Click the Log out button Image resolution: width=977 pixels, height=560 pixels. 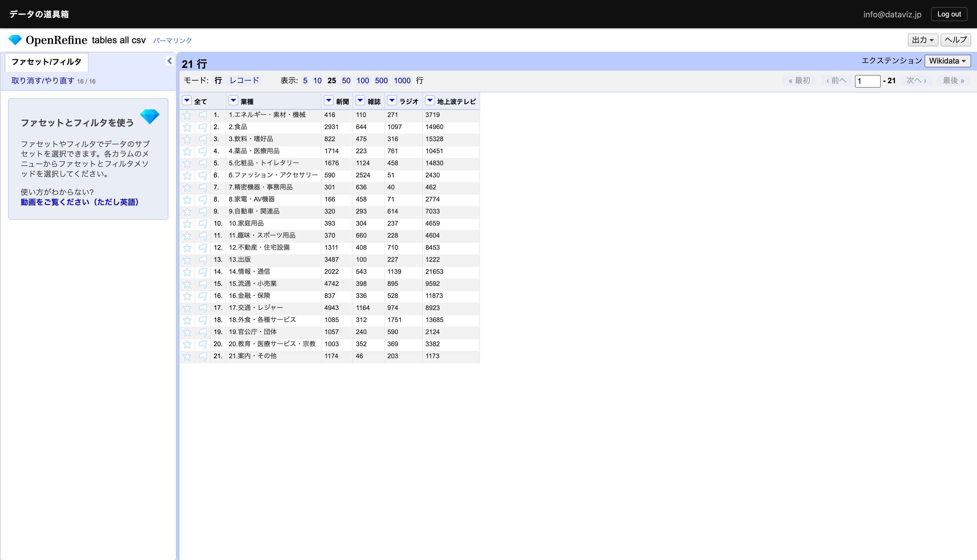coord(948,14)
